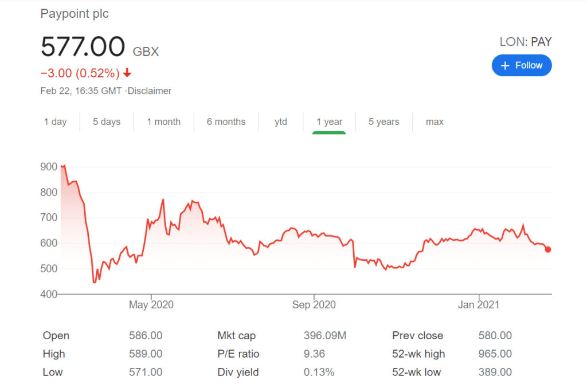The image size is (587, 392).
Task: Click the LON: PAY ticker label
Action: (x=525, y=41)
